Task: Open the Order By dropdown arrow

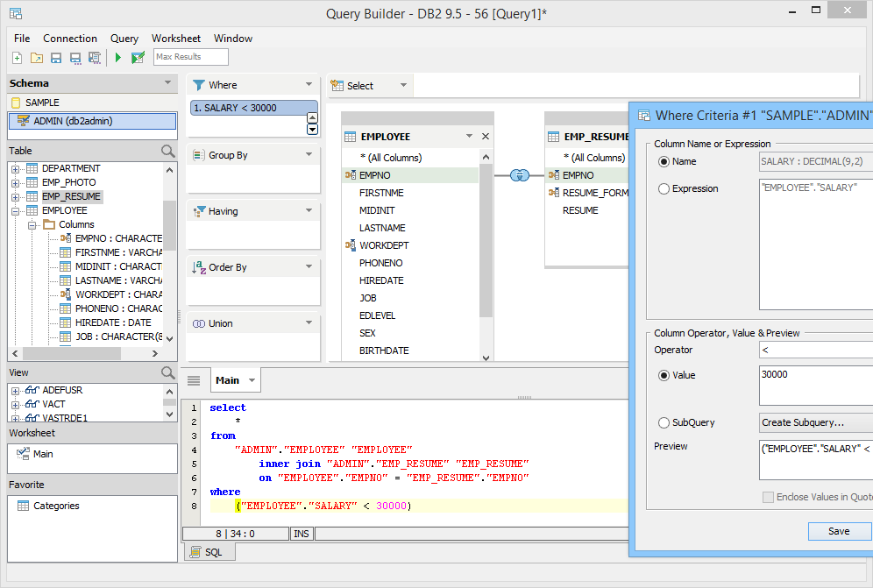Action: (x=309, y=266)
